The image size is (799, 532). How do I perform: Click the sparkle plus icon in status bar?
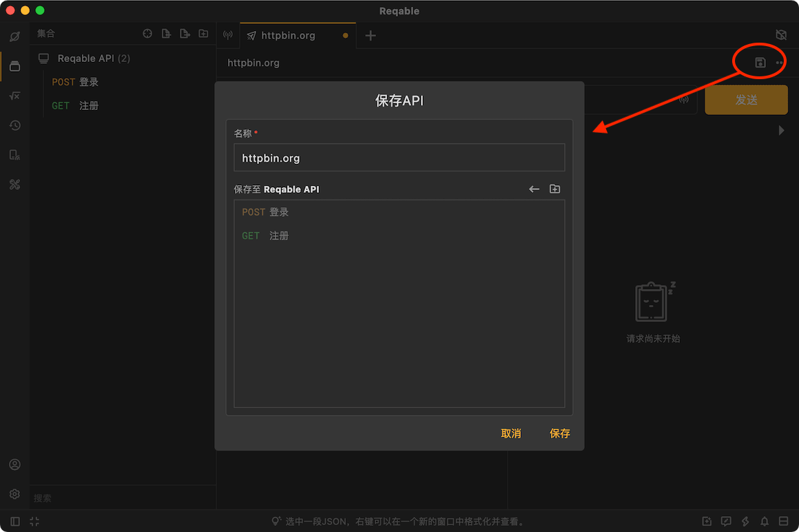(x=706, y=521)
